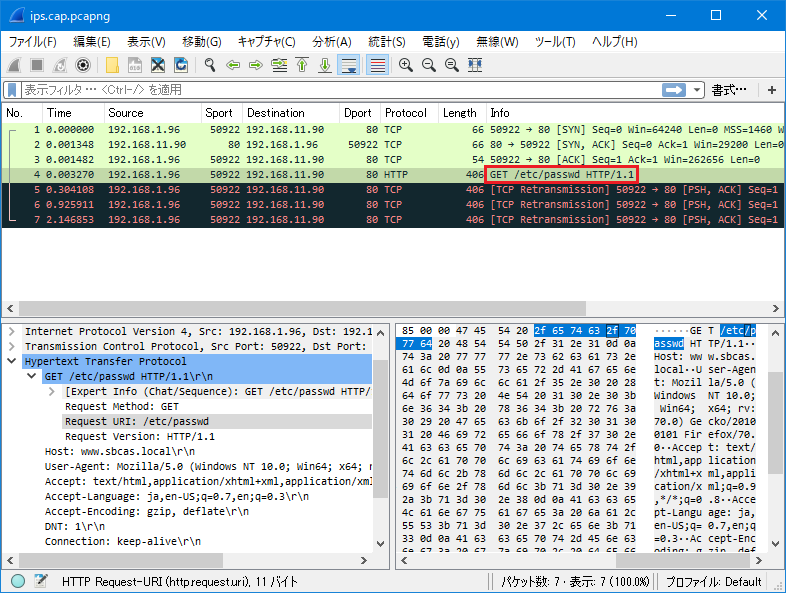This screenshot has height=593, width=786.
Task: Open the 分析(A) menu
Action: click(x=332, y=42)
